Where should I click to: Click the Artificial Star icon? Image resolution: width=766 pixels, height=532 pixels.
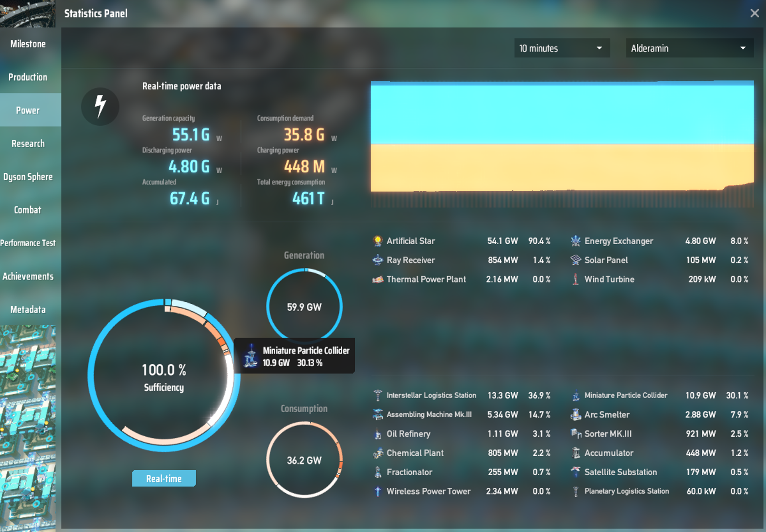377,241
